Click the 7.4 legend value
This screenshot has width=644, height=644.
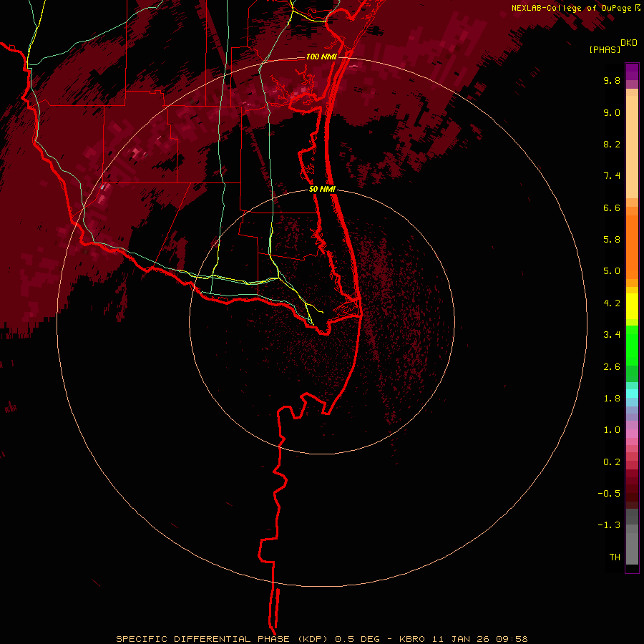point(612,176)
